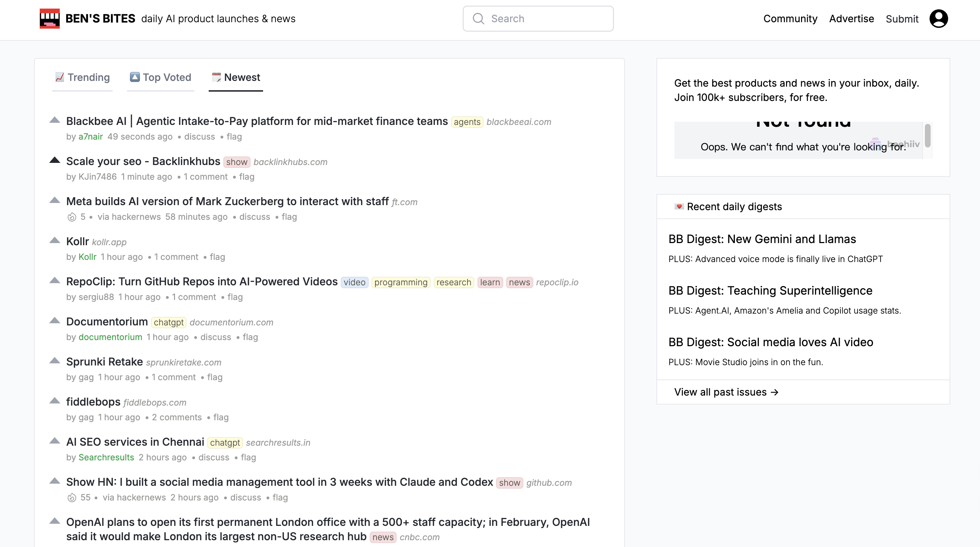Click the Ben's Bites piano logo icon
The height and width of the screenshot is (547, 980).
pyautogui.click(x=49, y=19)
